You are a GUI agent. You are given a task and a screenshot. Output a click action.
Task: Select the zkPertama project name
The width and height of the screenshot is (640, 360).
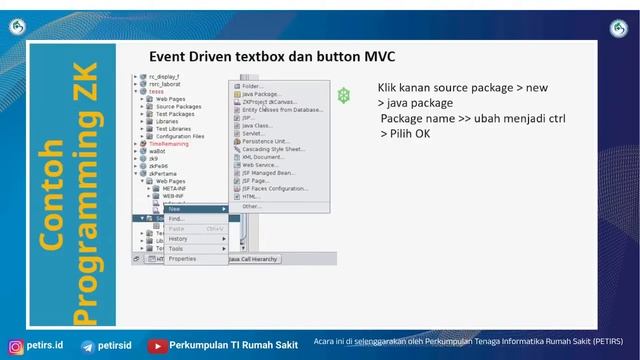(x=163, y=173)
